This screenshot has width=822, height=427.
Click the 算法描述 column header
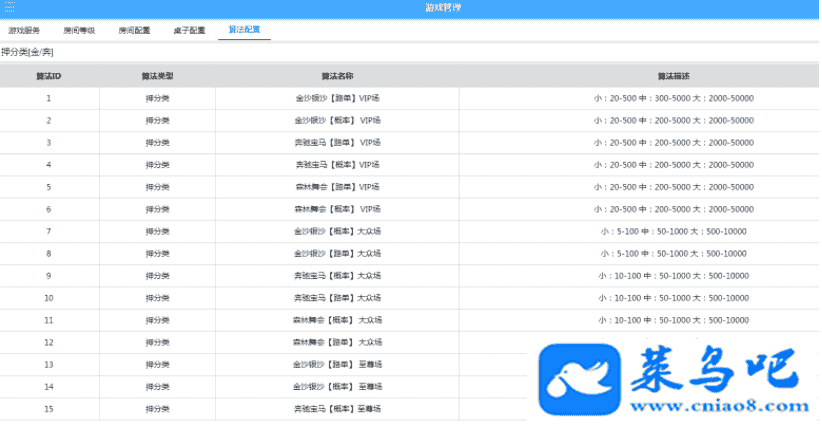[674, 76]
